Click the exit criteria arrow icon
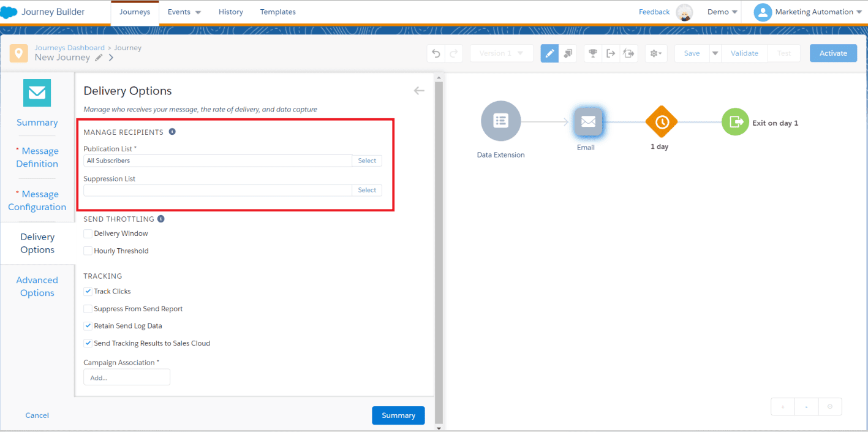 611,53
